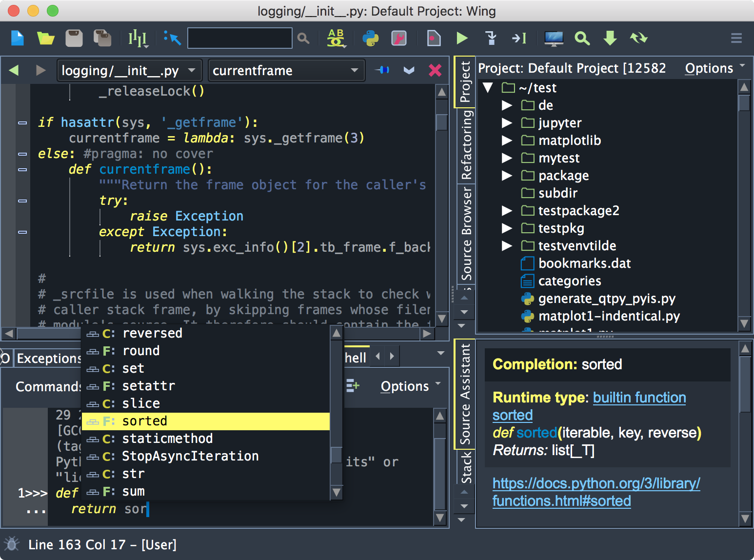Click the editor vertical scrollbar thumb
The height and width of the screenshot is (560, 754).
441,122
